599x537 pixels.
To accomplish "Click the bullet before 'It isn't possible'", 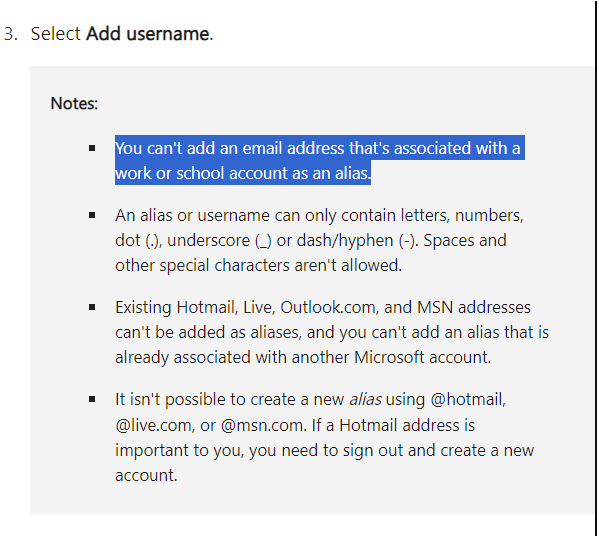I will pyautogui.click(x=92, y=400).
